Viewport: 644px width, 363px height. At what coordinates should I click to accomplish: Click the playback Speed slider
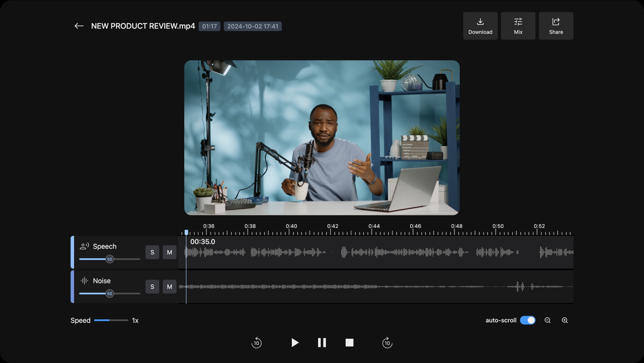pyautogui.click(x=111, y=320)
